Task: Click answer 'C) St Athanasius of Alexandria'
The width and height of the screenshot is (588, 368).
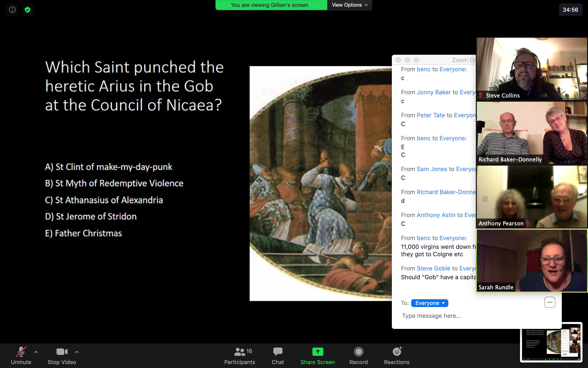Action: [104, 200]
